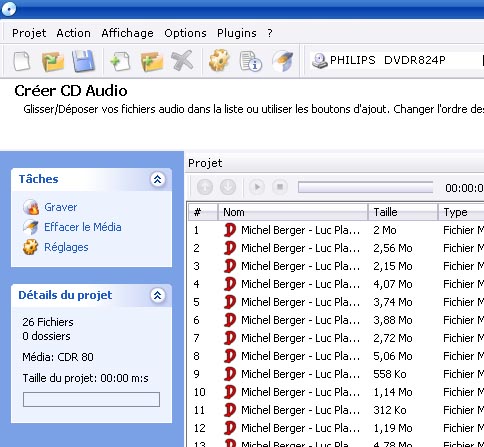Play the selected track

coord(257,187)
